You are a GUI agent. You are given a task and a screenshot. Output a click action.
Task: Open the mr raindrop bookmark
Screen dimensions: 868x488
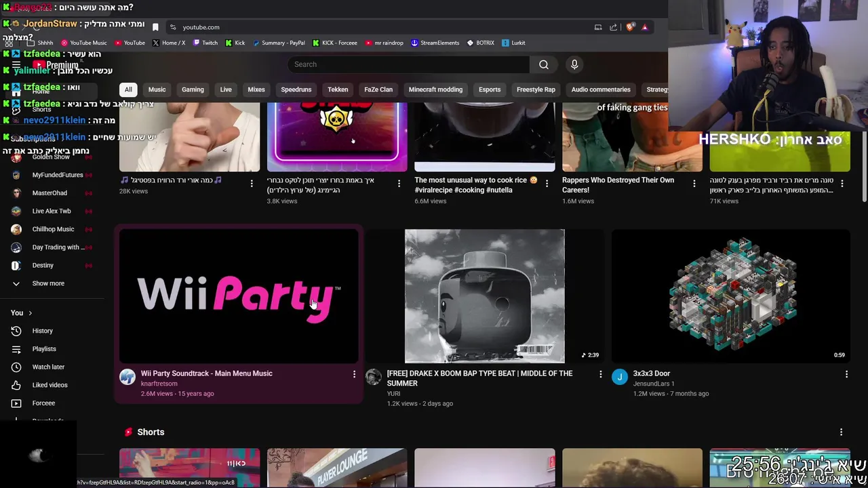(x=384, y=43)
